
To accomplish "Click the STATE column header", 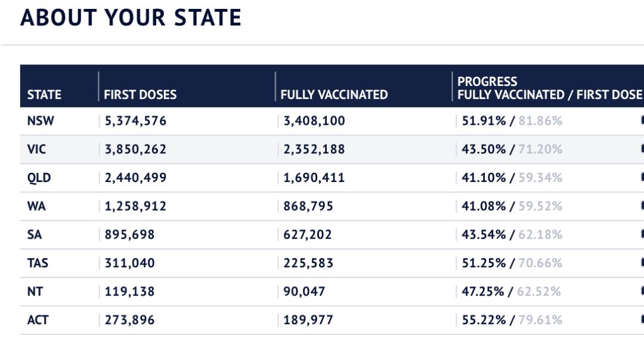I will [x=44, y=95].
